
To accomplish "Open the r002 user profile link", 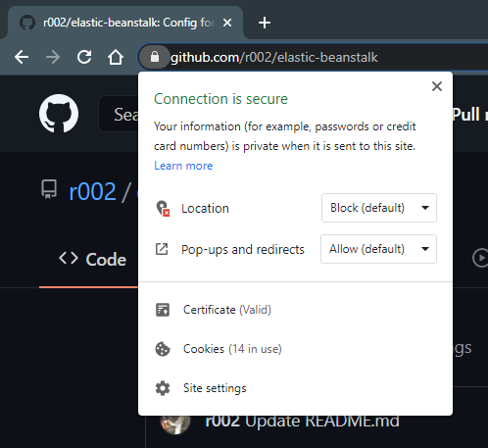I will pyautogui.click(x=92, y=192).
